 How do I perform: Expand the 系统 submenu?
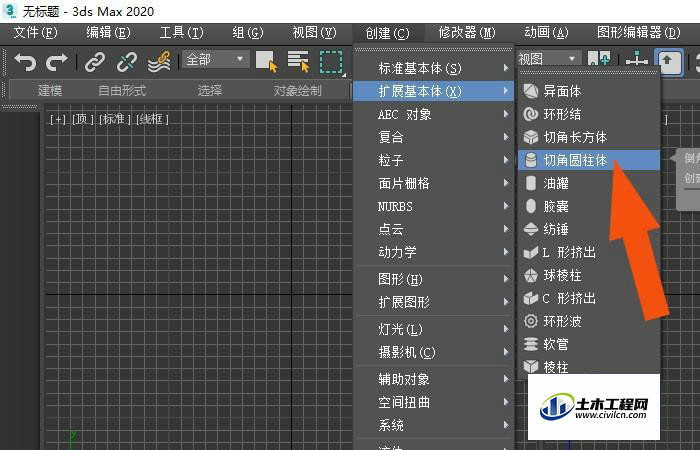433,425
